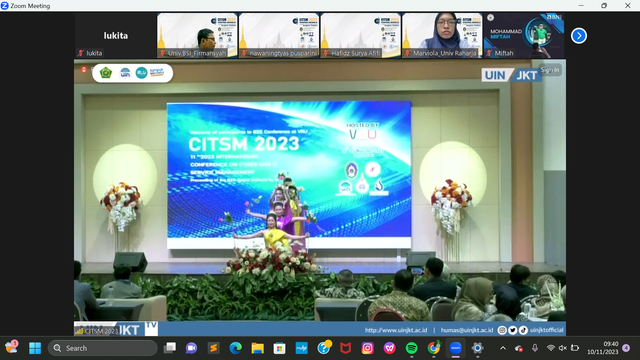Open Task View on taskbar

tap(169, 348)
